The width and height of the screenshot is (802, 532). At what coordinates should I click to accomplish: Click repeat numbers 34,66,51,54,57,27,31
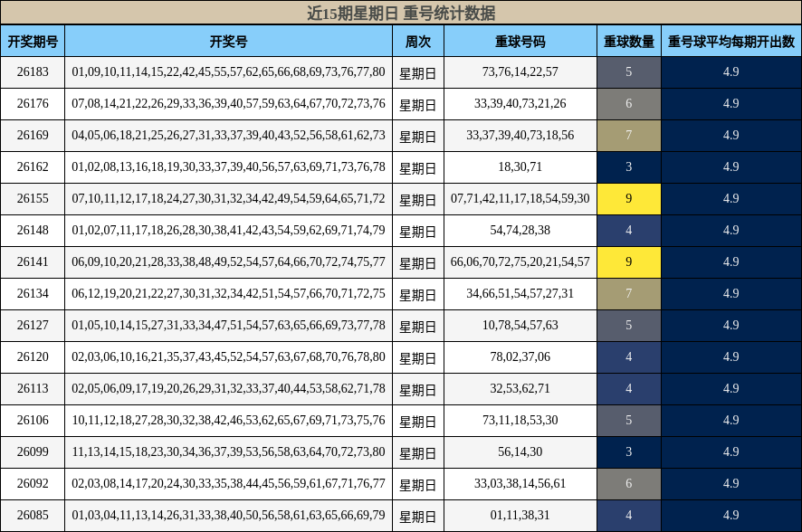[x=520, y=294]
